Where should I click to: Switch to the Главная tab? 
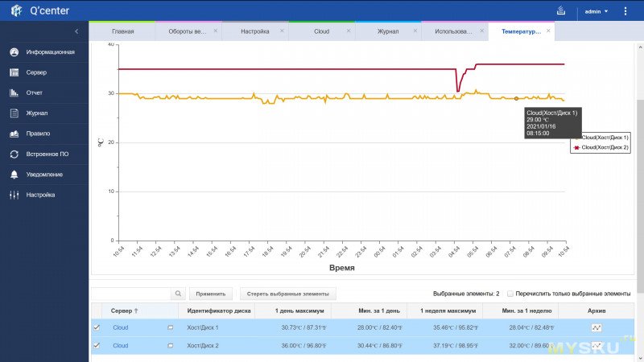pyautogui.click(x=122, y=31)
